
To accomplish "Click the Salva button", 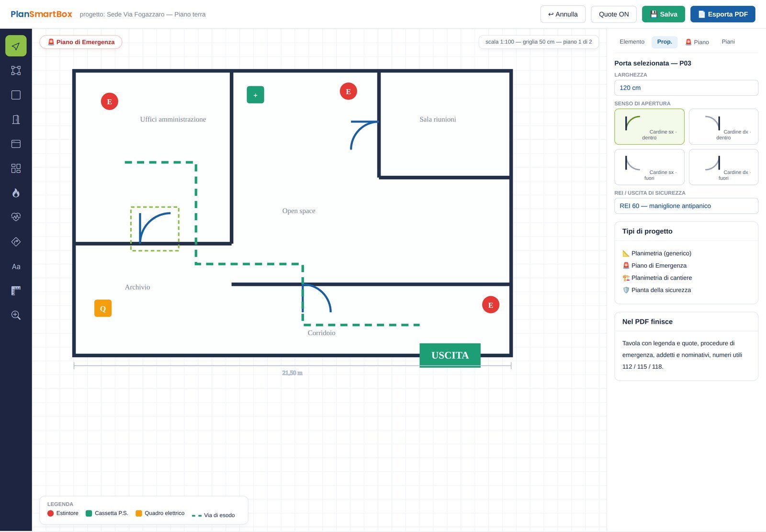I will coord(663,14).
